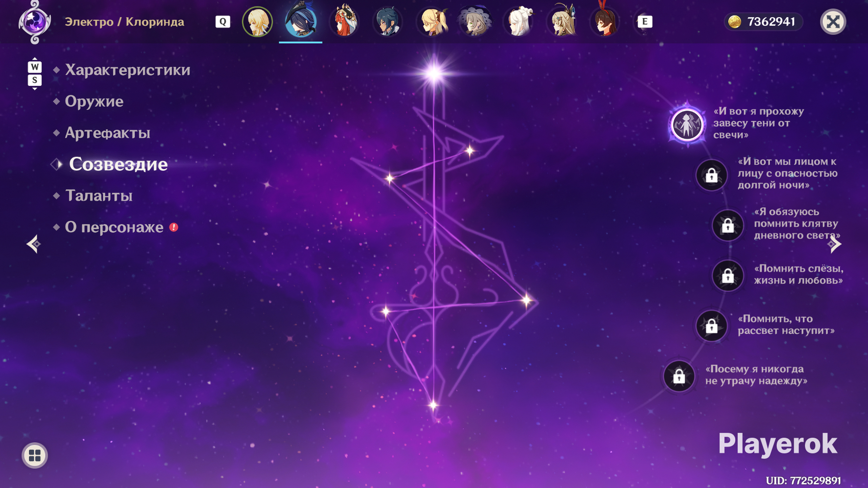Select Lumine's blonde Traveler avatar

coord(257,22)
